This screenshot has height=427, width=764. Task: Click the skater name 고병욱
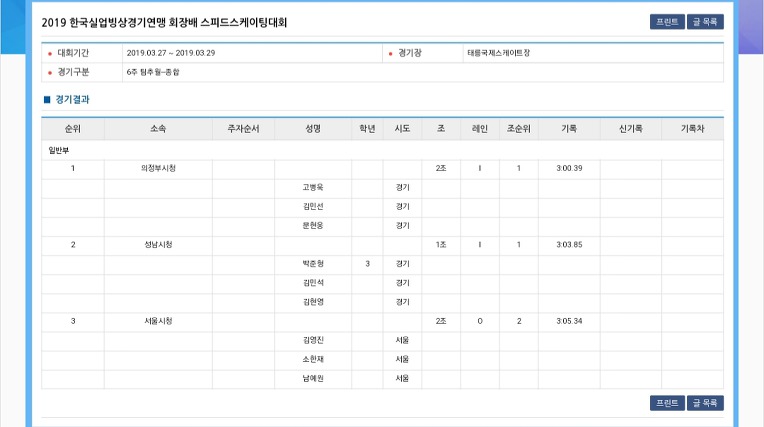pyautogui.click(x=313, y=187)
